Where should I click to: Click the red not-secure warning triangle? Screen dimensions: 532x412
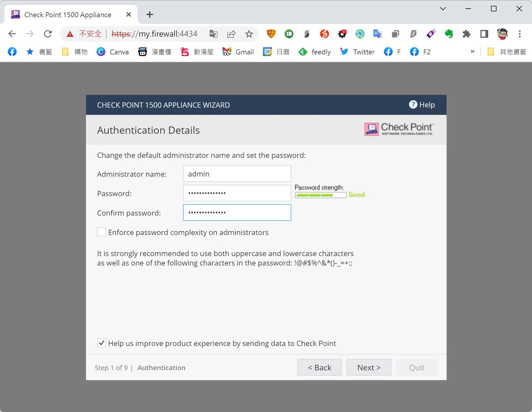pos(70,34)
